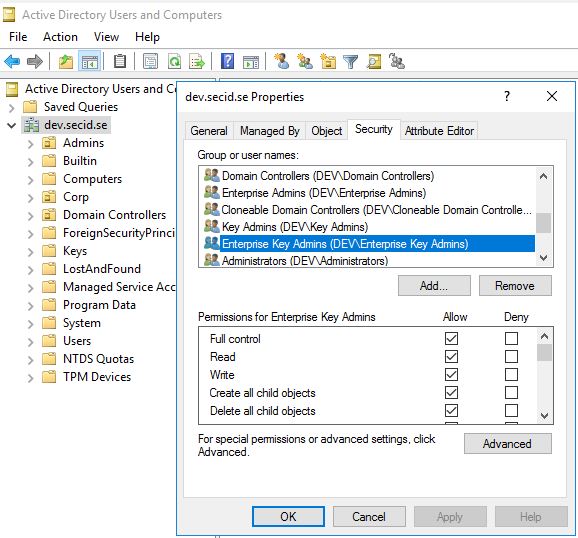Click the Create new user icon
This screenshot has height=538, width=578.
282,61
